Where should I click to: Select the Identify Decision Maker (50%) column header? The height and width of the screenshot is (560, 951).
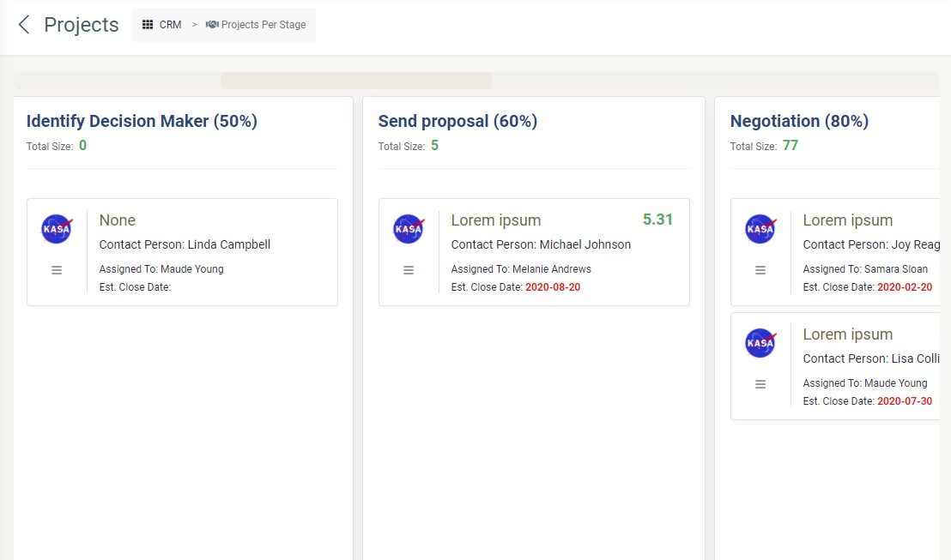click(x=142, y=121)
